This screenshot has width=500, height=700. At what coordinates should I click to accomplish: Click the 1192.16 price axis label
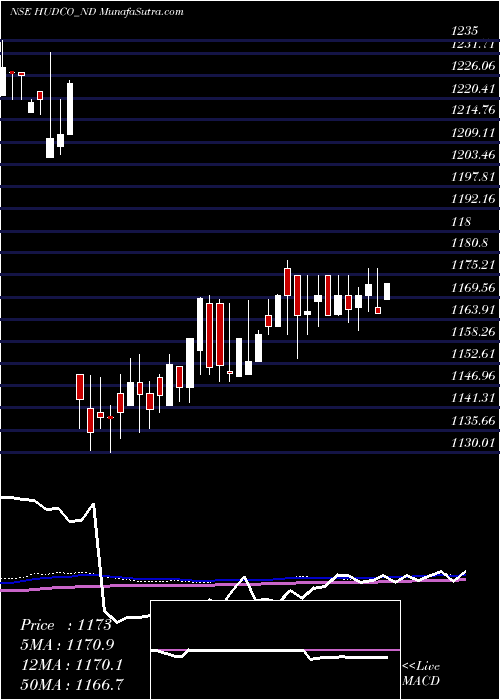point(473,199)
